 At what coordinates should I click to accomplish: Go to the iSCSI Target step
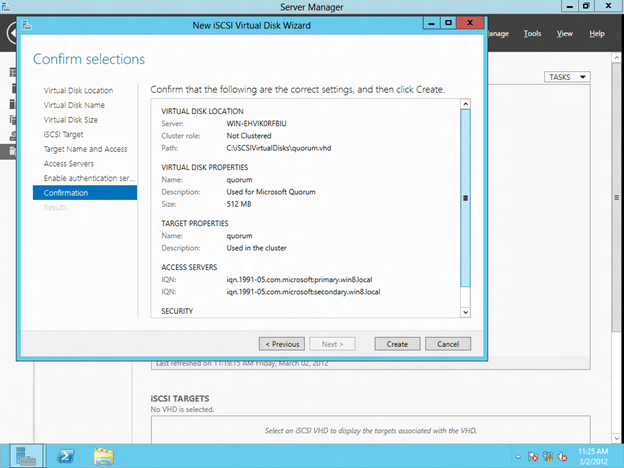click(65, 134)
